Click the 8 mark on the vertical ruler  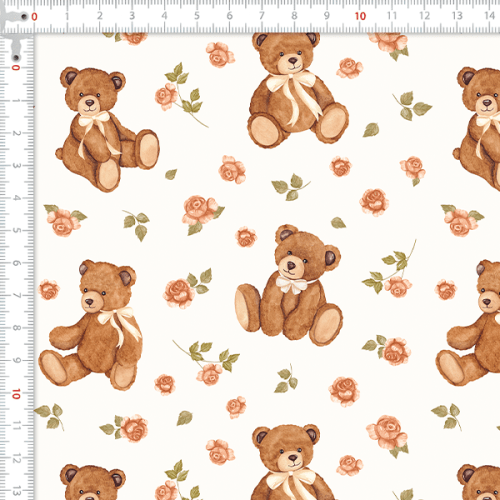[x=16, y=328]
